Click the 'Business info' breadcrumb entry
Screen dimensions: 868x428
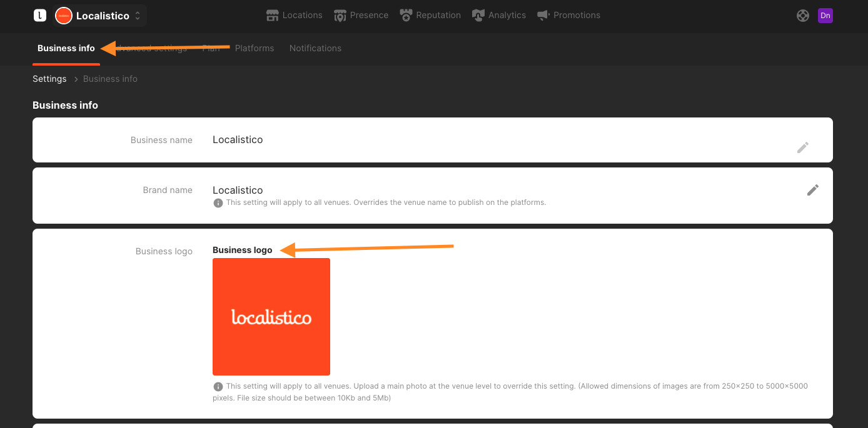point(110,79)
